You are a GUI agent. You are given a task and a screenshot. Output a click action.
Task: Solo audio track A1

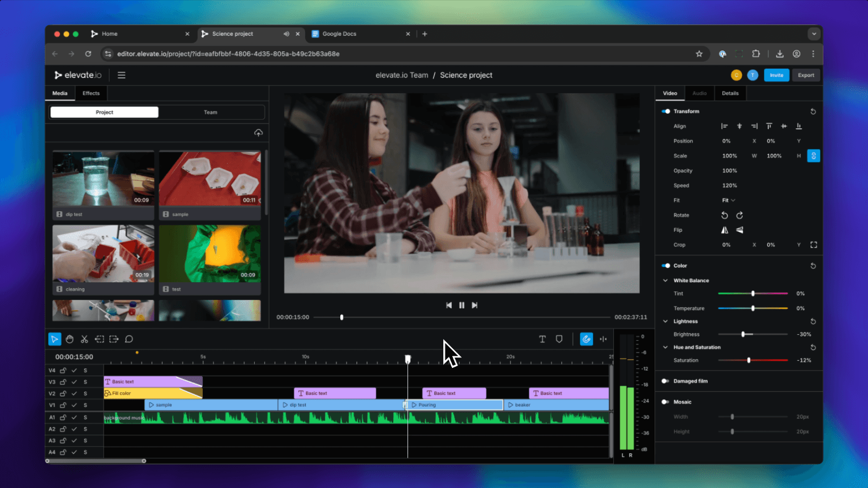(x=85, y=418)
